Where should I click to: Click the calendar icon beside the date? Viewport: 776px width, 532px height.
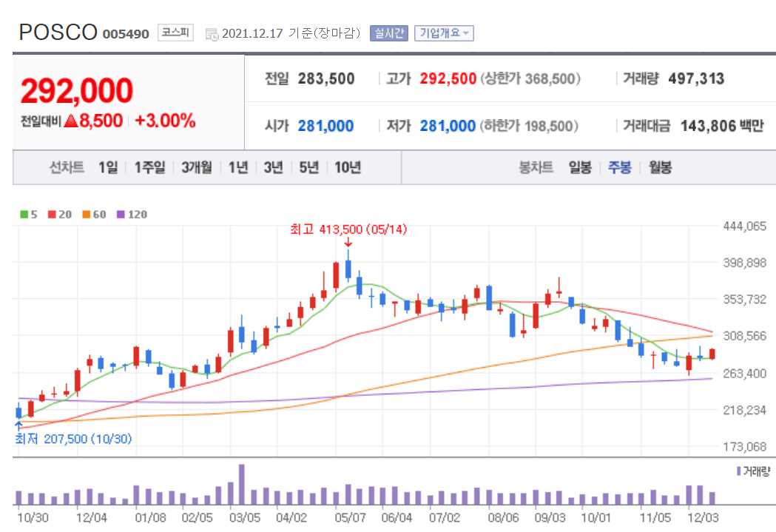click(x=212, y=33)
